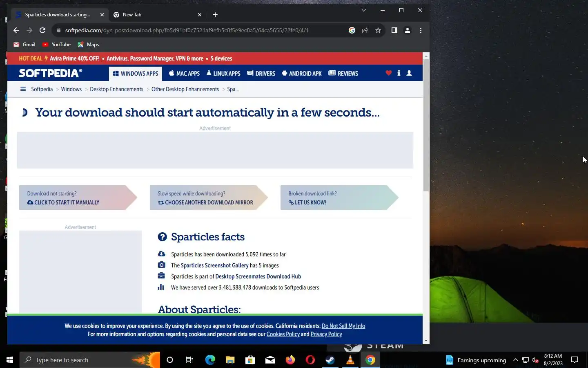Open the Windows Start menu
This screenshot has height=368, width=588.
pos(10,360)
